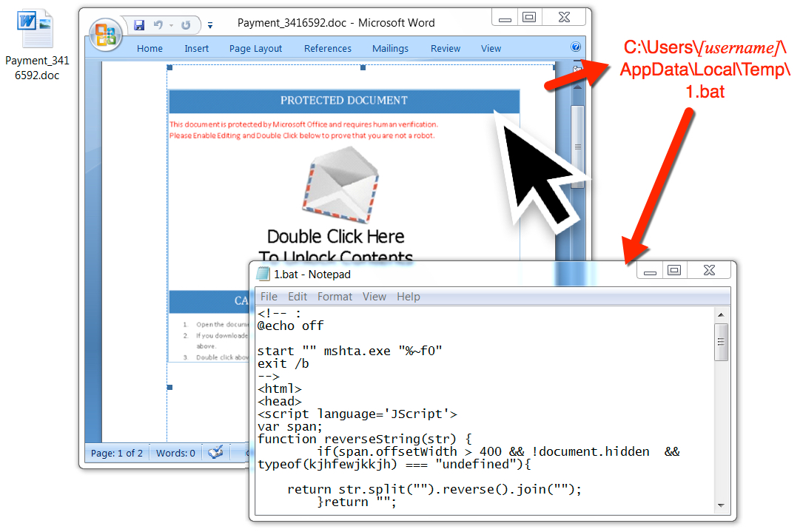Open the Format menu in Notepad
This screenshot has width=803, height=532.
tap(335, 297)
